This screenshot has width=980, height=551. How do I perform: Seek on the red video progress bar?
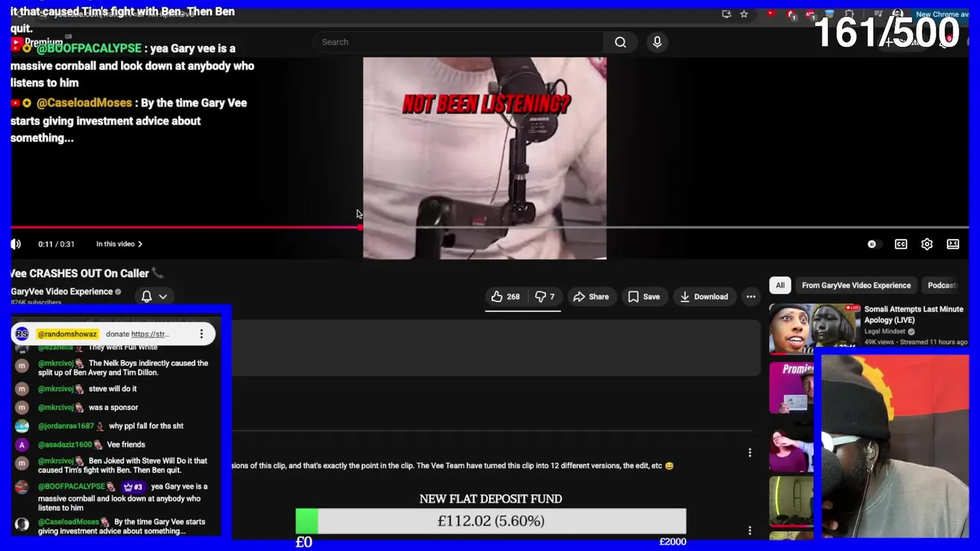coord(184,227)
